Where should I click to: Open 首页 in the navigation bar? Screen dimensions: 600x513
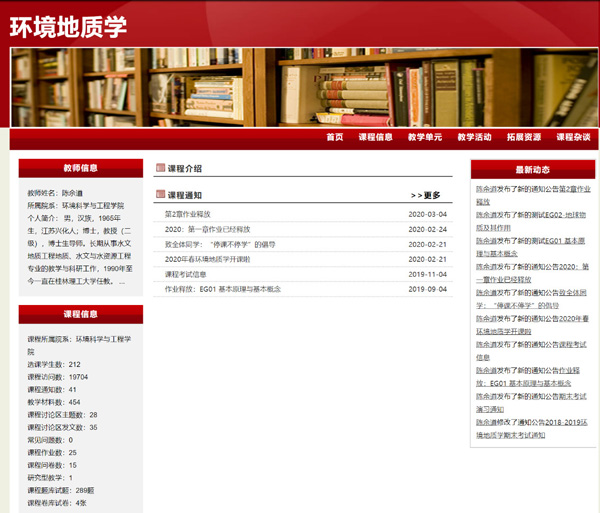[334, 138]
